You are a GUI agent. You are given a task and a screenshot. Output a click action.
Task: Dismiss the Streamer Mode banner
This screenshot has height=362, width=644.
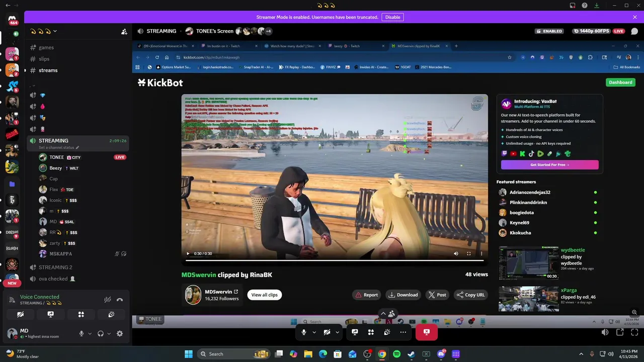tap(635, 17)
